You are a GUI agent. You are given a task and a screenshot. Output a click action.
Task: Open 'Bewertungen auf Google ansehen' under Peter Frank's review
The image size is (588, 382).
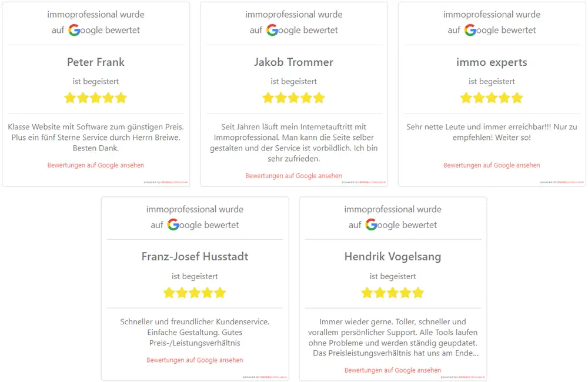click(95, 165)
